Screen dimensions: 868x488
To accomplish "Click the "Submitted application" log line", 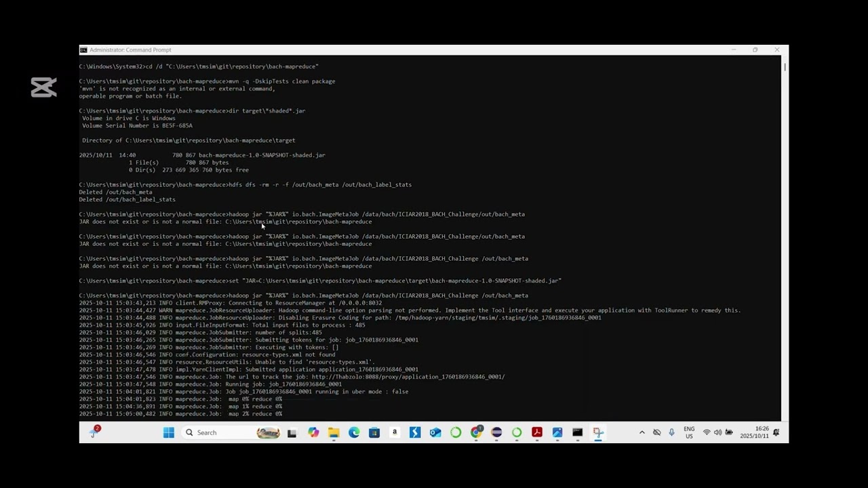I will click(248, 369).
